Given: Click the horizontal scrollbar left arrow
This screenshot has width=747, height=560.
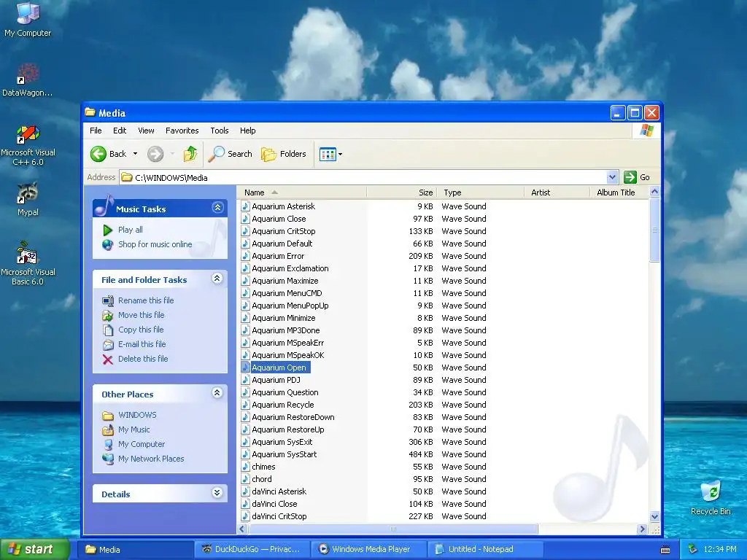Looking at the screenshot, I should point(242,529).
